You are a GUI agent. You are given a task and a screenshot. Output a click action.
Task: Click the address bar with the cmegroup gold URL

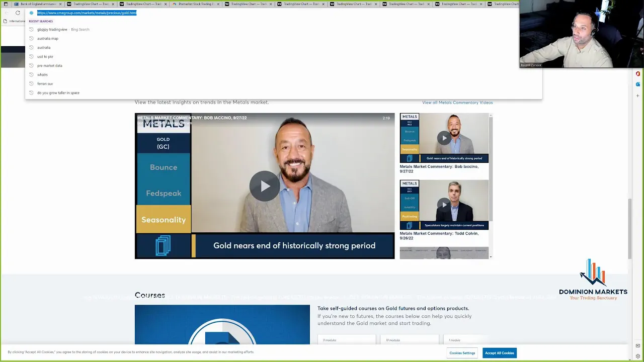tap(87, 13)
